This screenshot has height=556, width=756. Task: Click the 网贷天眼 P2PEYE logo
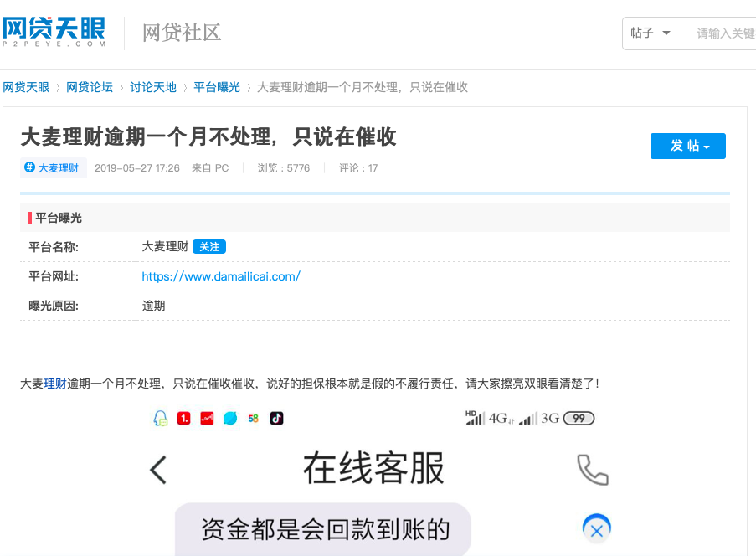click(x=54, y=30)
